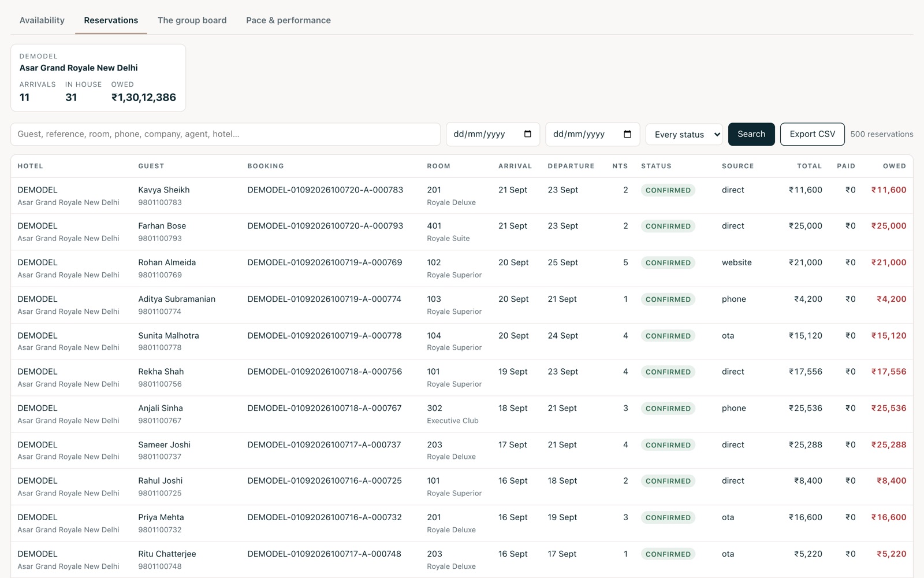The height and width of the screenshot is (578, 924).
Task: Click booking DEMODEL-01092026100718-A-000756
Action: pyautogui.click(x=325, y=372)
